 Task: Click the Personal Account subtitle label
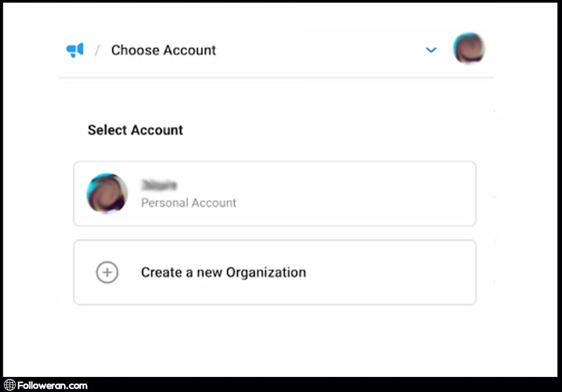click(189, 203)
